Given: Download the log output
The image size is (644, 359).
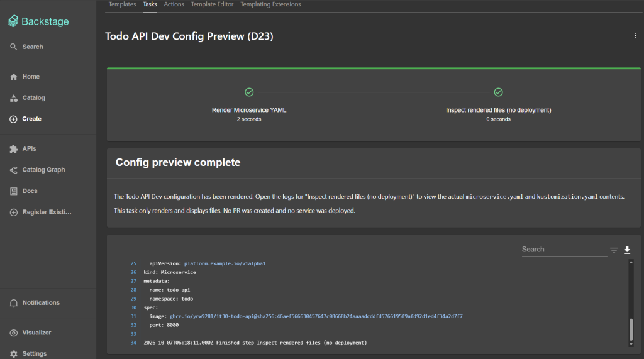Looking at the screenshot, I should pyautogui.click(x=627, y=250).
